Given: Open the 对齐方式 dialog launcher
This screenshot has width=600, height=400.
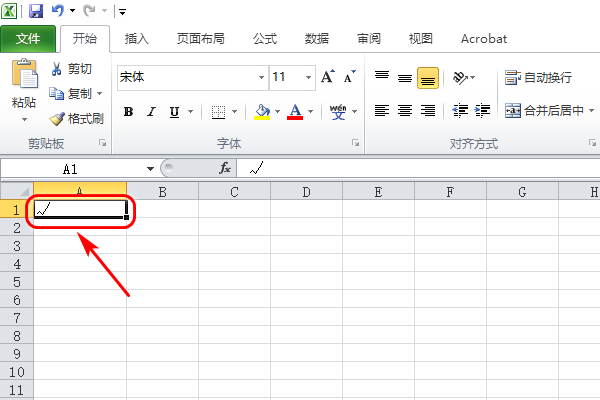Looking at the screenshot, I should (592, 143).
